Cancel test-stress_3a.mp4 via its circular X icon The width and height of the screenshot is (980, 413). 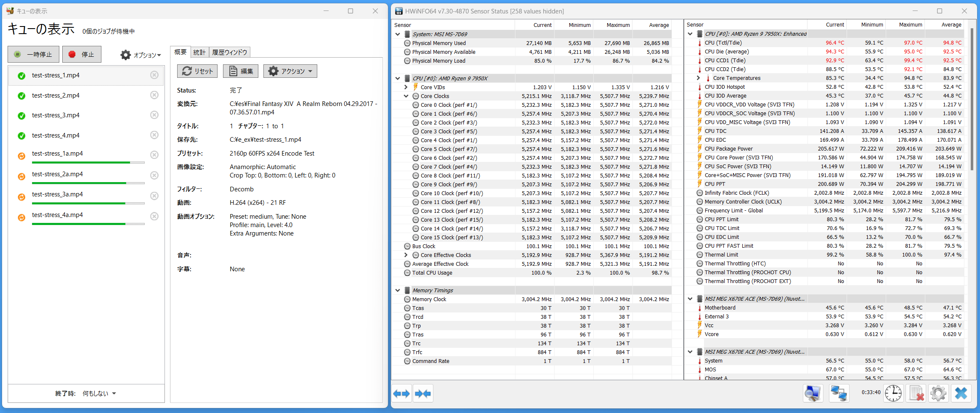click(154, 196)
